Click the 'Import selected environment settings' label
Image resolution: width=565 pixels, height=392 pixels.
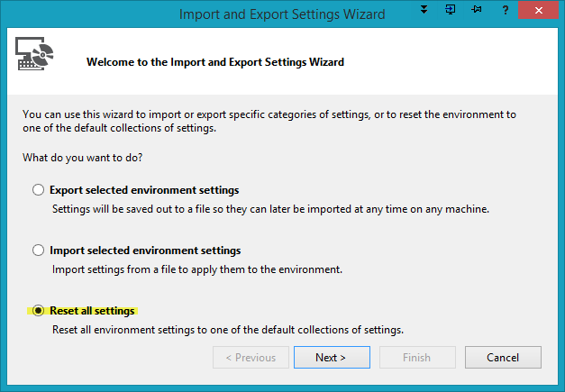(x=145, y=251)
